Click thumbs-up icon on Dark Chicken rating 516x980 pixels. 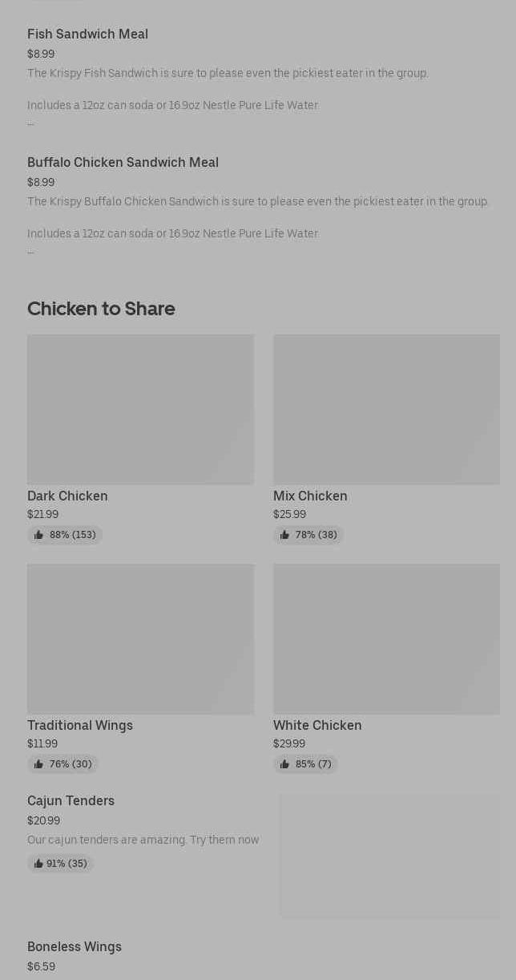click(x=38, y=535)
